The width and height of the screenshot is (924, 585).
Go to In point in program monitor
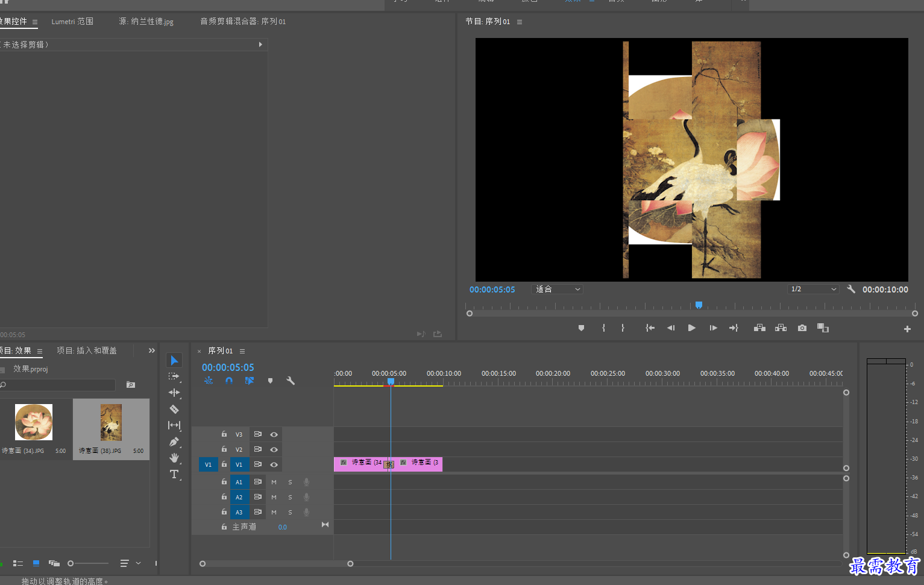coord(650,328)
